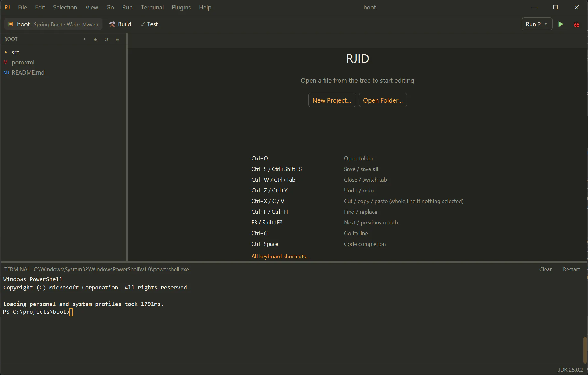The image size is (588, 375).
Task: Click the red Debug bug icon
Action: pyautogui.click(x=577, y=24)
